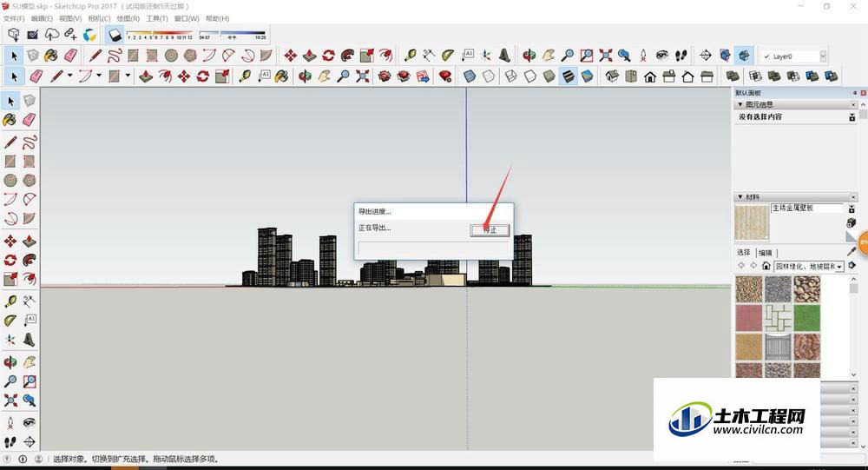868x470 pixels.
Task: Open the Extension Warehouse icon in top row
Action: 89,35
